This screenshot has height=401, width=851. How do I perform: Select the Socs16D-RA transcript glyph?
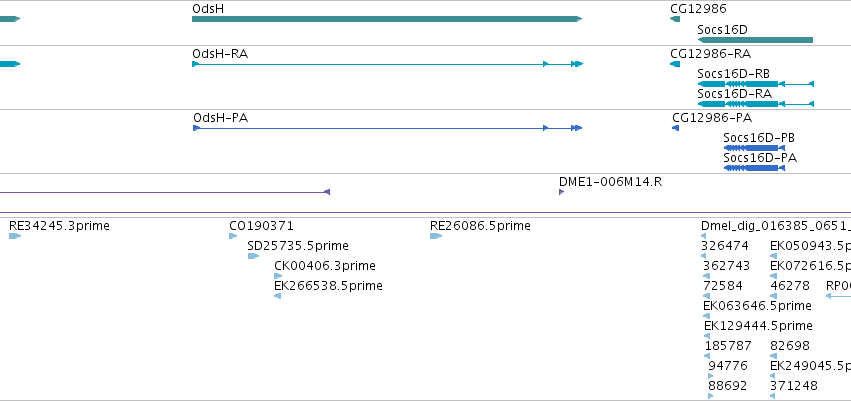tap(755, 104)
